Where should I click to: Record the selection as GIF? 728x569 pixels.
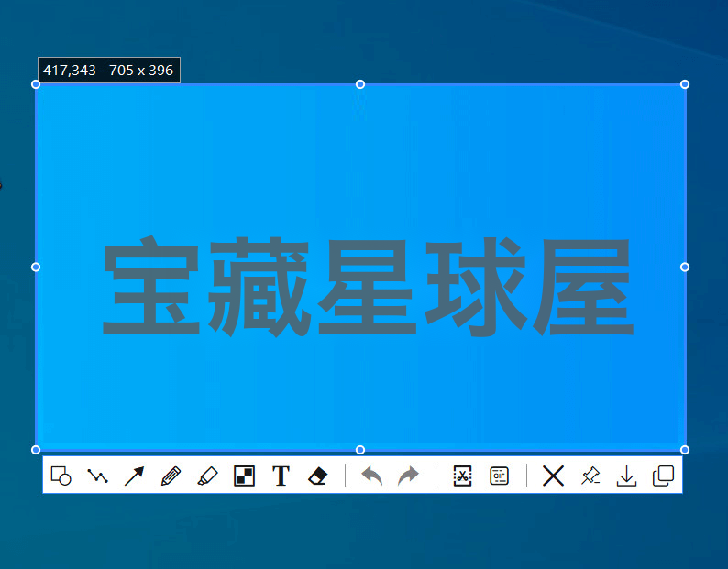tap(499, 476)
